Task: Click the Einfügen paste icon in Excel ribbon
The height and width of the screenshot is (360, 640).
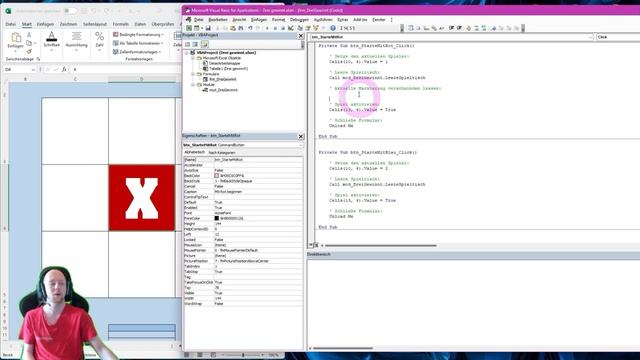Action: pos(16,38)
